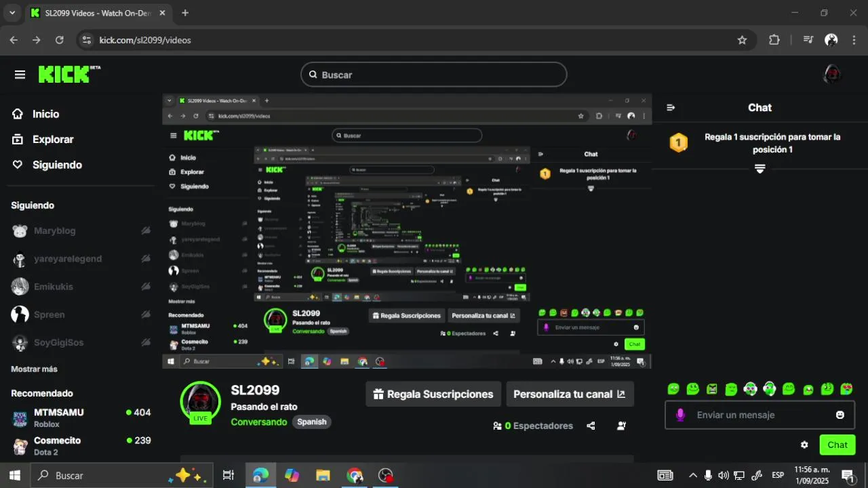Click the microphone tray icon
The width and height of the screenshot is (868, 488).
709,475
